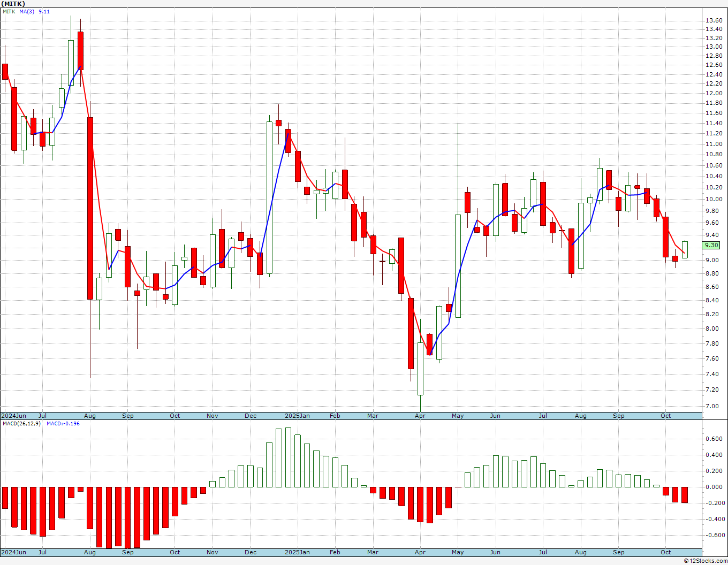Screen dimensions: 728x565
Task: Click the 13.60 price axis label
Action: point(714,20)
